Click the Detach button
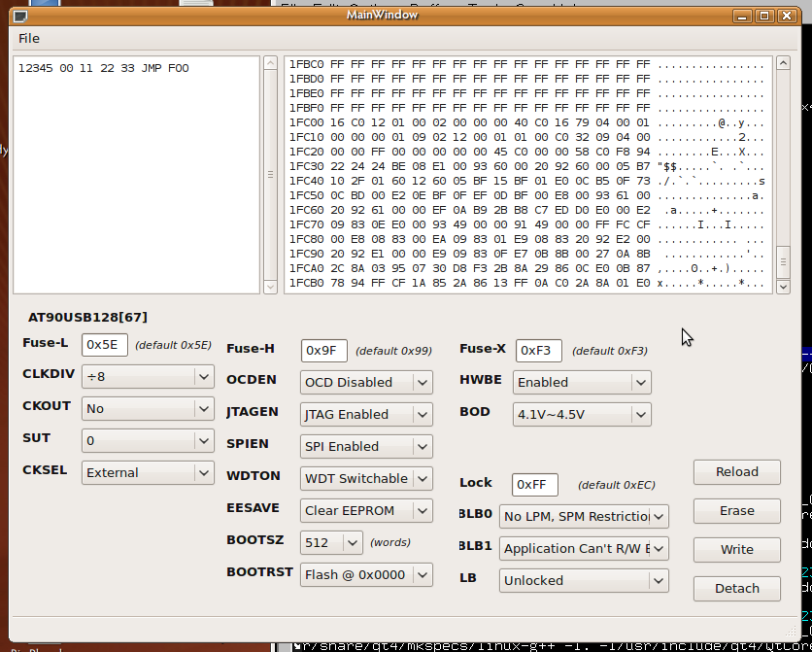812x652 pixels. (x=737, y=588)
